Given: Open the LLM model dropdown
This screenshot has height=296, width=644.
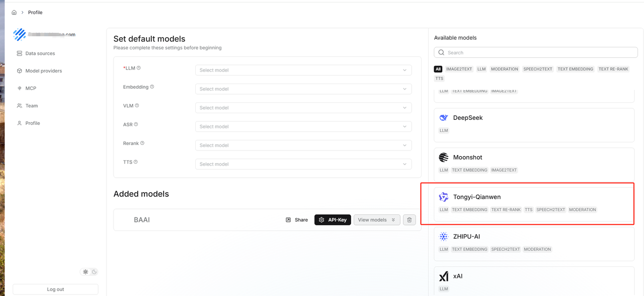Looking at the screenshot, I should [303, 70].
